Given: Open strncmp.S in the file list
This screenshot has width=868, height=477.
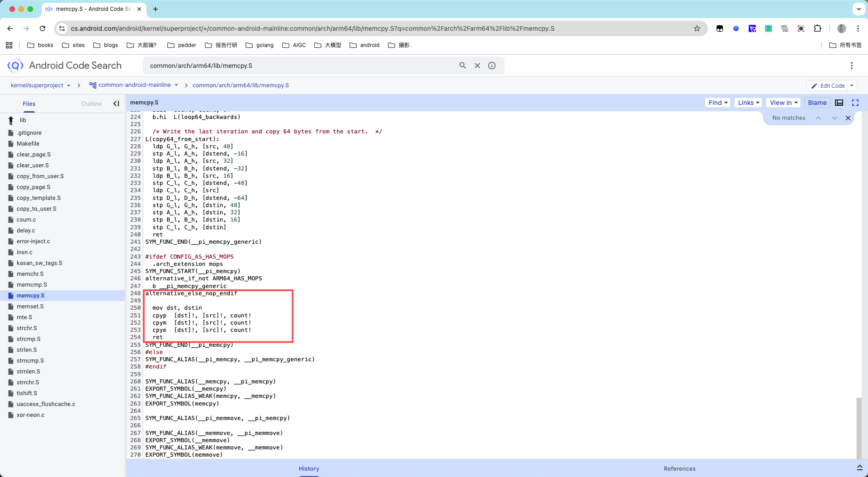Looking at the screenshot, I should tap(30, 361).
